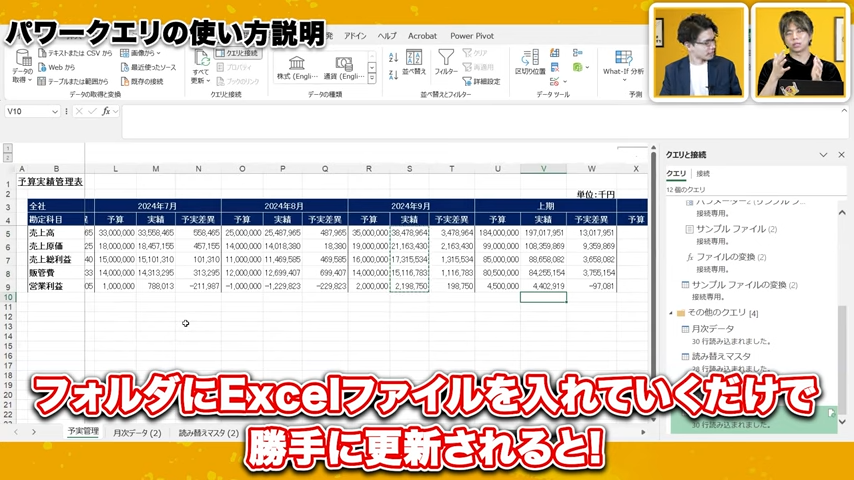The width and height of the screenshot is (854, 480).
Task: Click 再適用 (Reapply) filter
Action: point(478,67)
